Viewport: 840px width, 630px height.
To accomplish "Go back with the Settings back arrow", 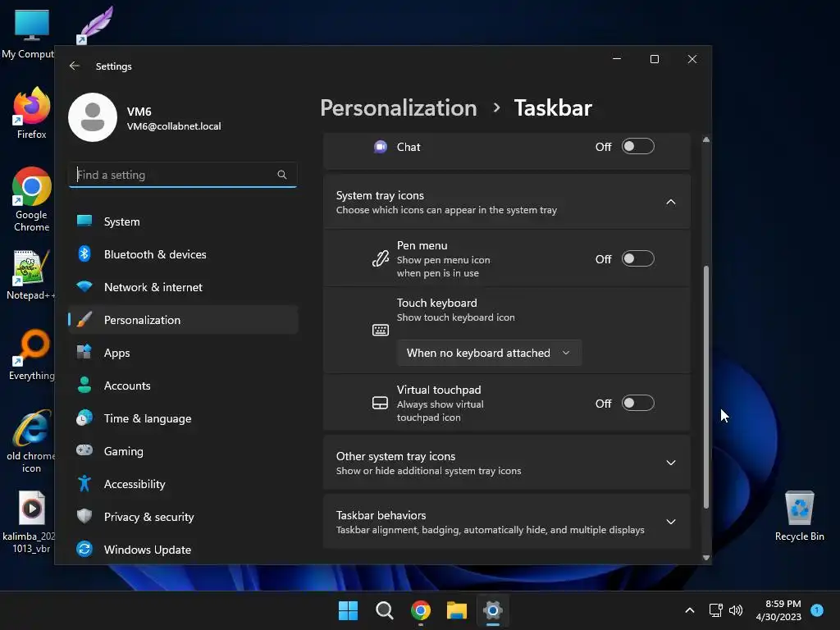I will coord(75,66).
